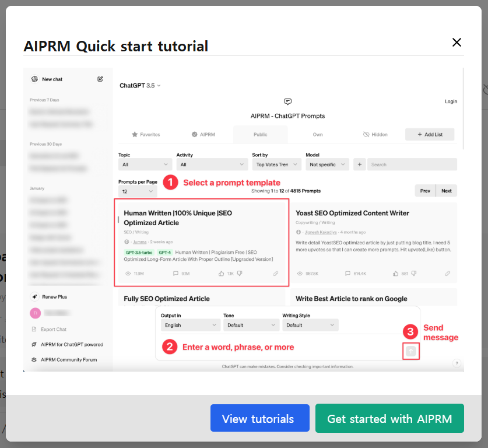This screenshot has height=448, width=488.
Task: Click the crossed-eye icon on Hidden tab
Action: (366, 135)
